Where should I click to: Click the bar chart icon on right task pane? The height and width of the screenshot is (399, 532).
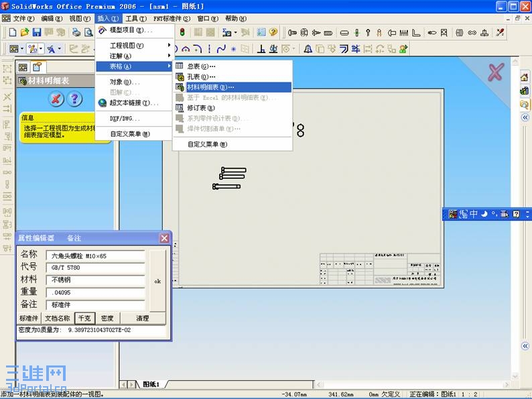click(524, 91)
